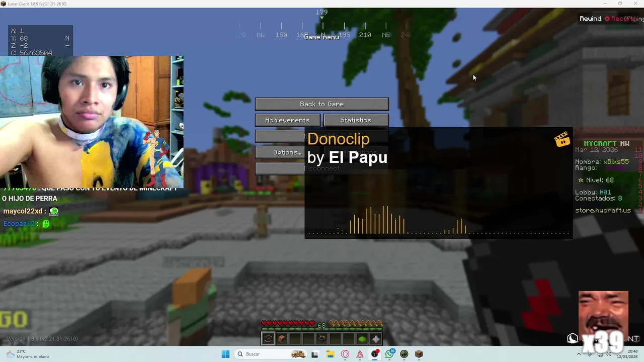Open the volume control in system tray
This screenshot has height=362, width=644.
coord(608,354)
